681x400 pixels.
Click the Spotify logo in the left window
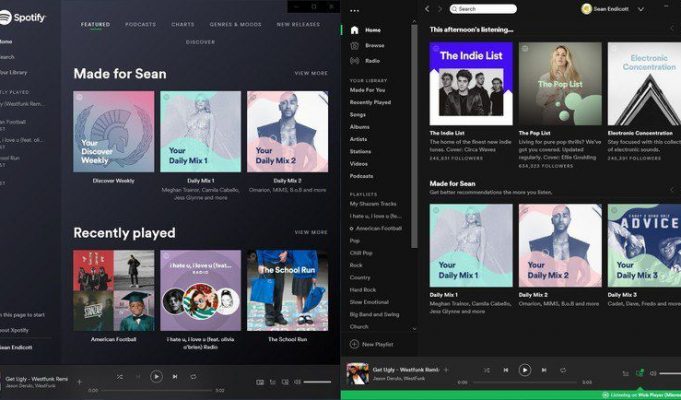[x=23, y=18]
